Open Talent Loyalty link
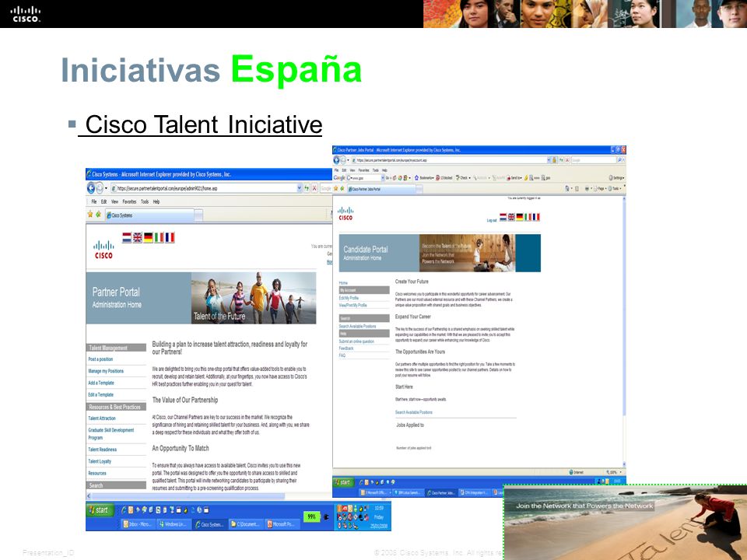 coord(100,461)
